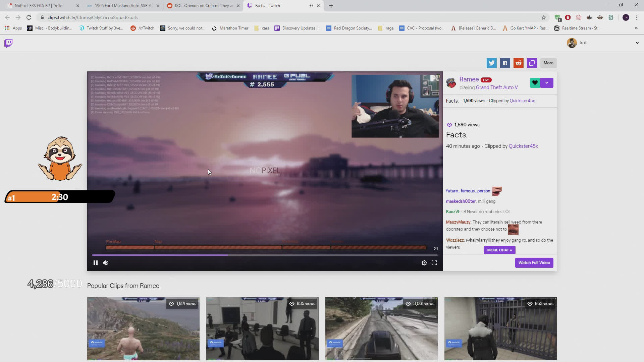Switch to KOIL Opinion Reddit tab
This screenshot has height=362, width=644.
[204, 6]
